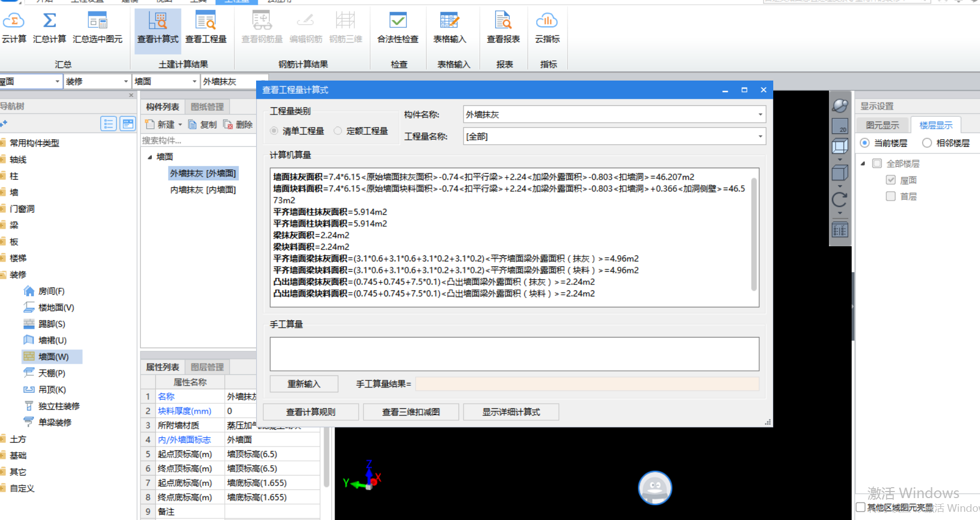Click 重新输入 button

[x=304, y=384]
